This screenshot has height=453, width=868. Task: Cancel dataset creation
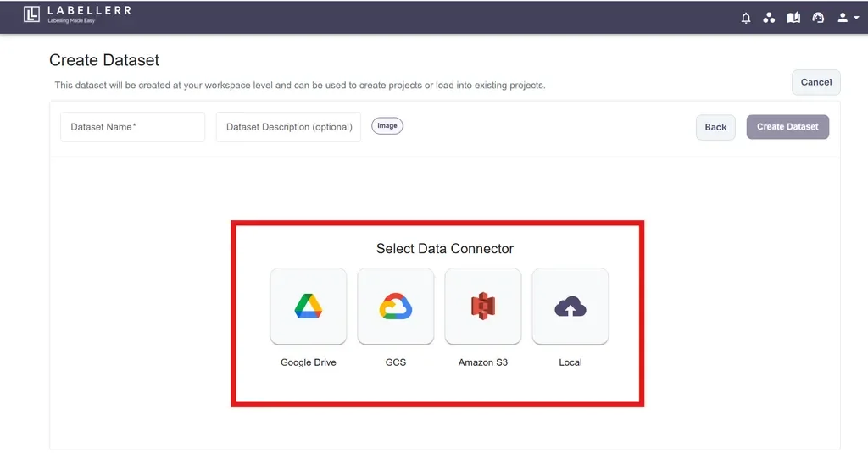click(816, 82)
